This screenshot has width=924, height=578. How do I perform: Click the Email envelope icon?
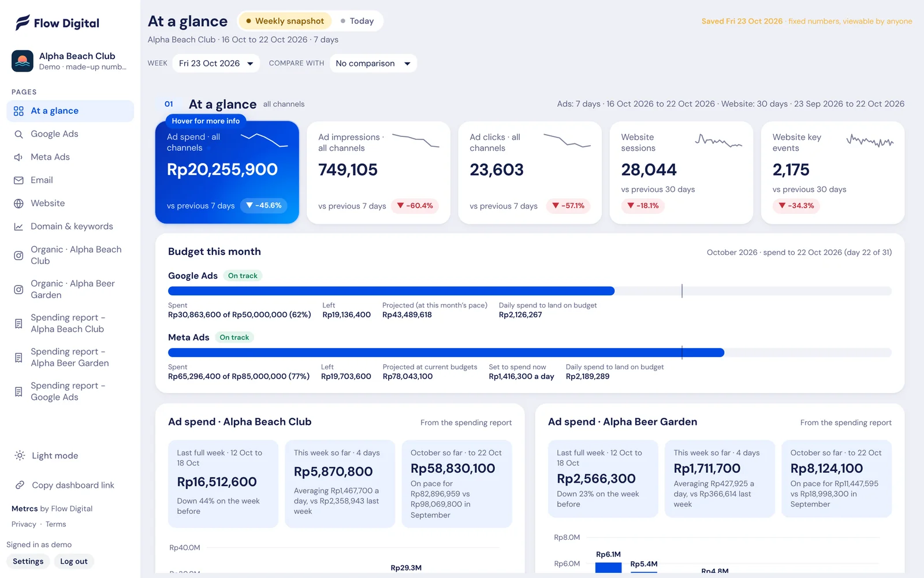18,180
